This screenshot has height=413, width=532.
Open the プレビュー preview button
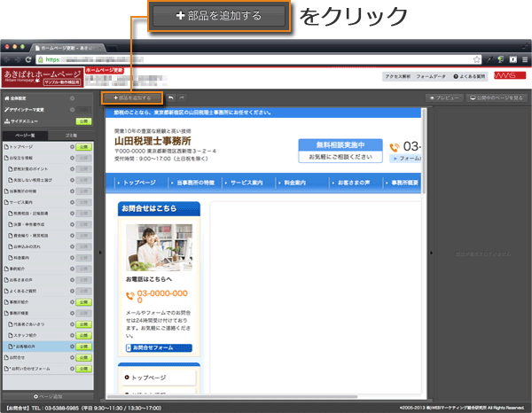444,98
